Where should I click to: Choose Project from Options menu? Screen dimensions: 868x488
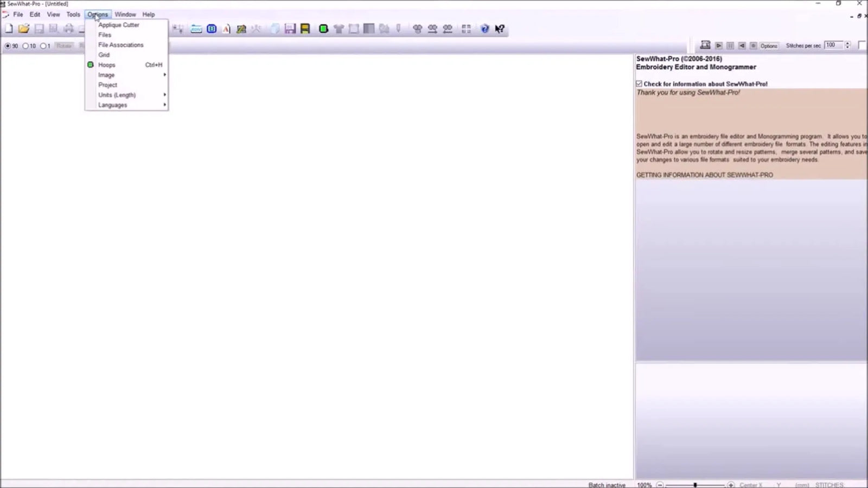(x=126, y=85)
